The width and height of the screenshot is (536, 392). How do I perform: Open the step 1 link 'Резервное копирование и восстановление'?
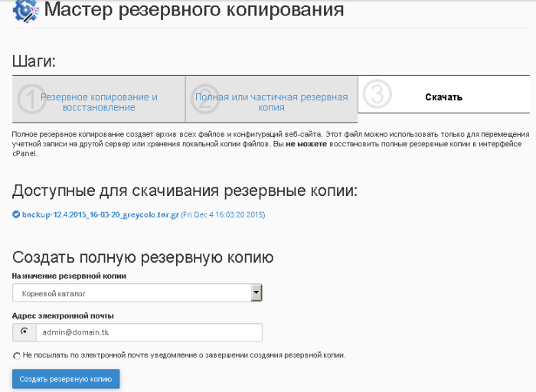point(99,102)
